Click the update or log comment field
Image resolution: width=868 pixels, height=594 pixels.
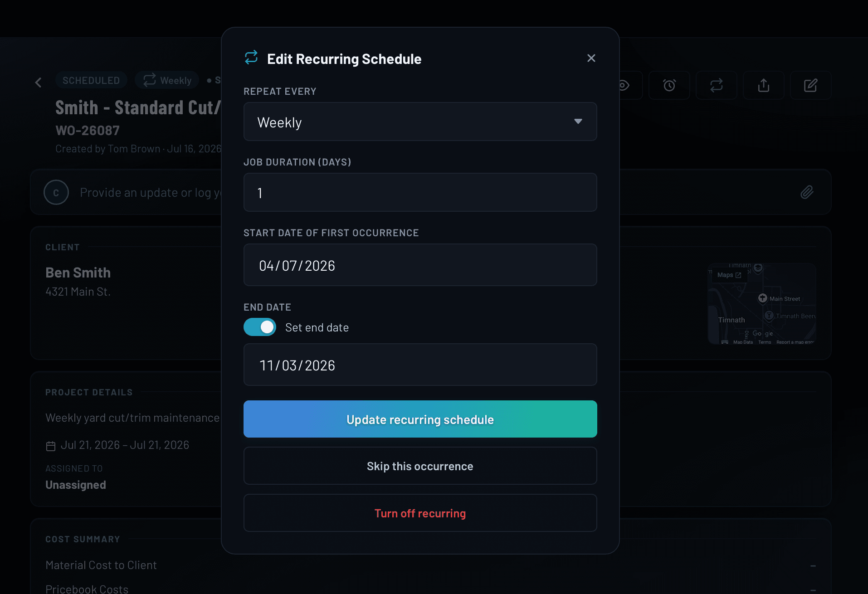click(151, 193)
